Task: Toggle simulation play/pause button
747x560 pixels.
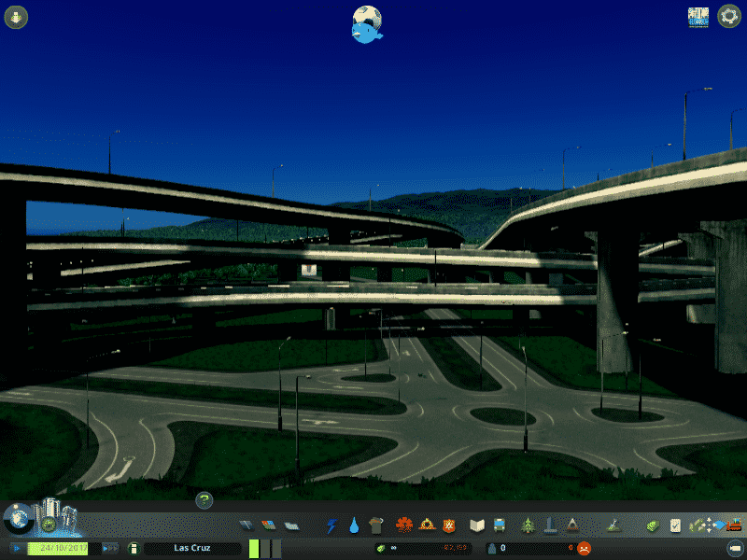Action: coord(16,549)
